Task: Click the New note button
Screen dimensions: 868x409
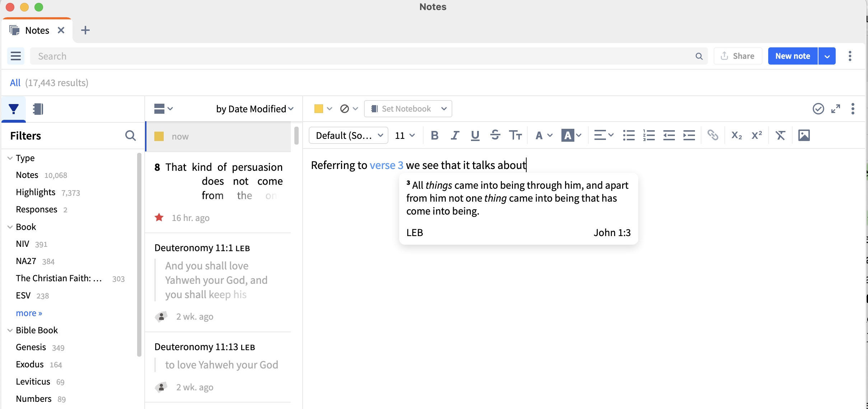Action: pyautogui.click(x=793, y=56)
